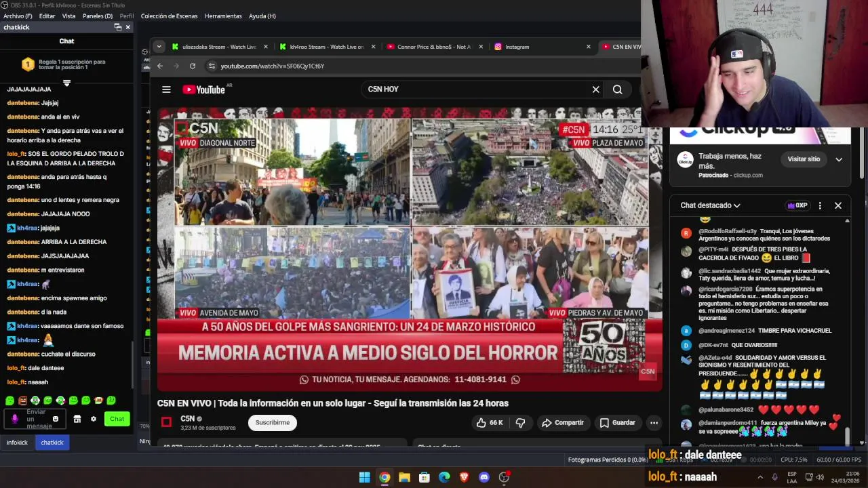This screenshot has width=868, height=488.
Task: Click the green Chat send button
Action: point(117,419)
